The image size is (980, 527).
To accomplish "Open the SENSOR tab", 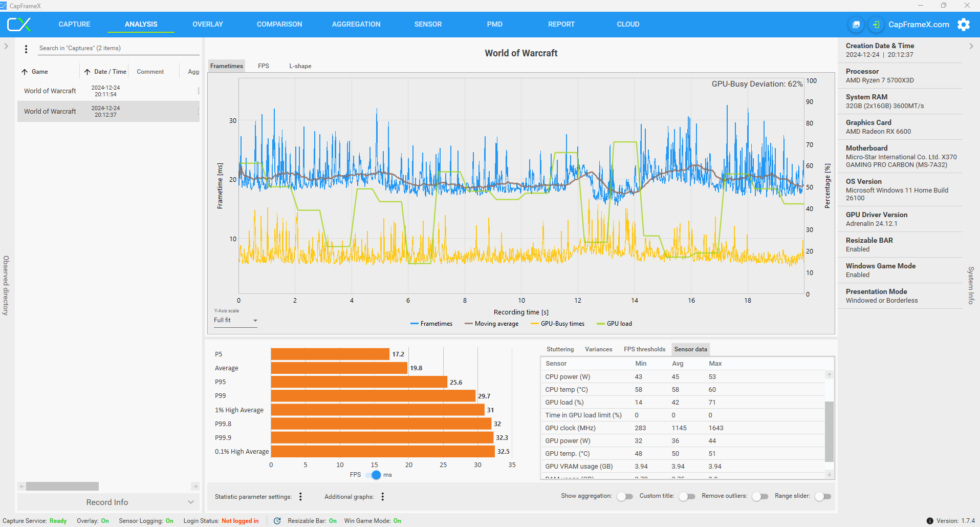I will pyautogui.click(x=428, y=24).
